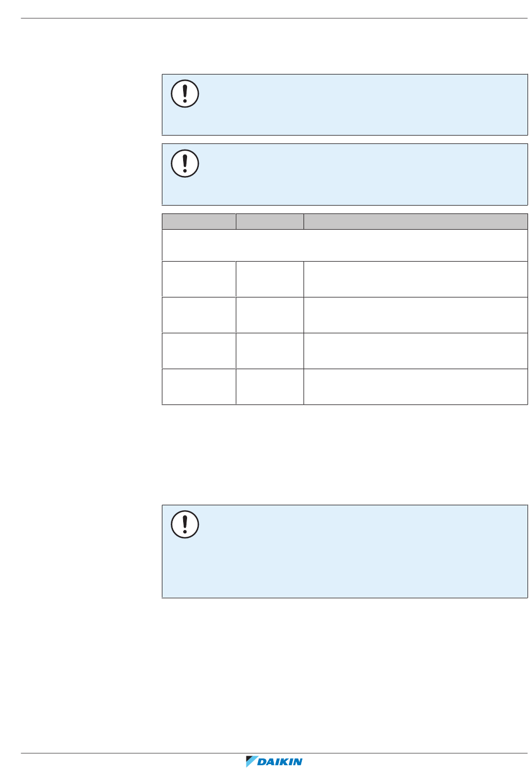Select the topmost blue notice box body
Screen dimensions: 532x777
(344, 105)
